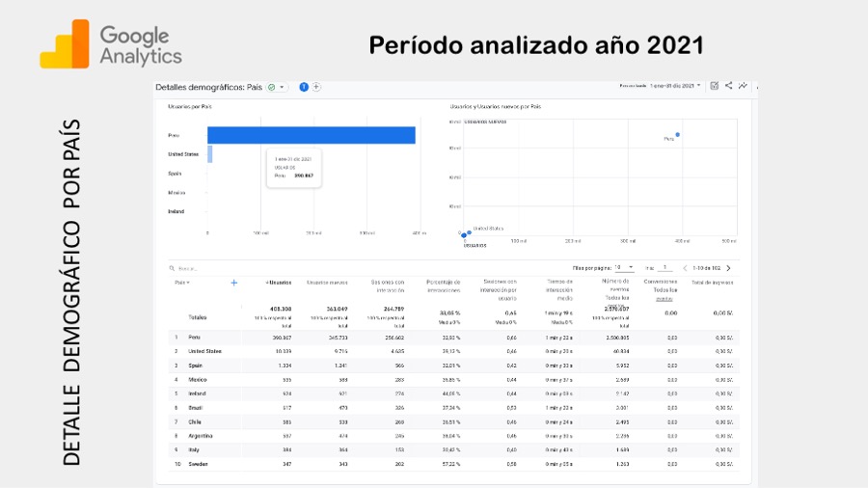868x488 pixels.
Task: Click the blue plus to add dimension
Action: coord(233,283)
